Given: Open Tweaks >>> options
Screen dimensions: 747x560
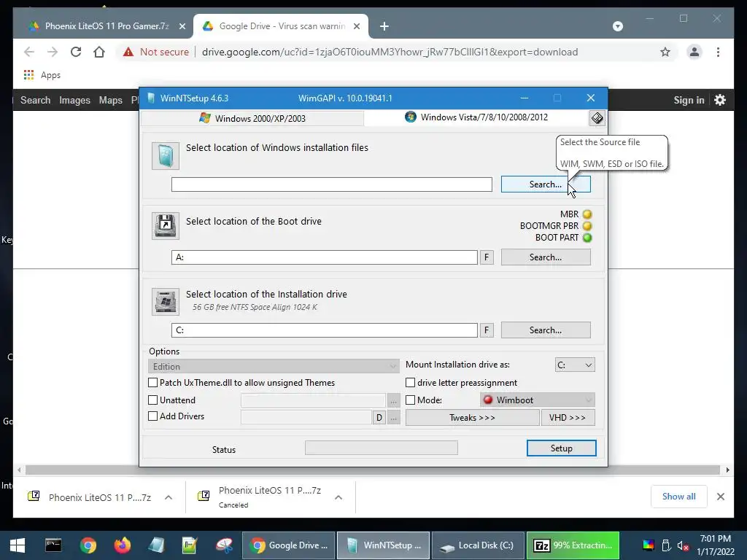Looking at the screenshot, I should (472, 418).
